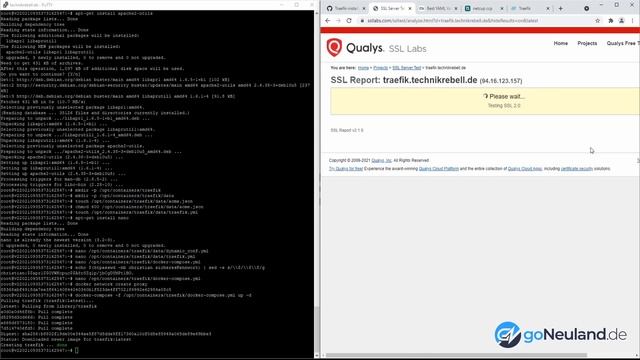Close the netcup.ccp tab
Image resolution: width=640 pixels, height=360 pixels.
coord(502,8)
